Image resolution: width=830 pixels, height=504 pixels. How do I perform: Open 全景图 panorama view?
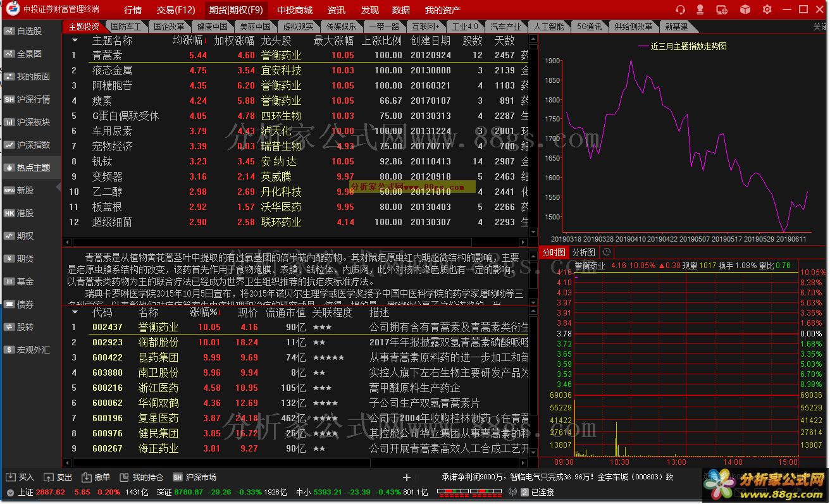(30, 54)
